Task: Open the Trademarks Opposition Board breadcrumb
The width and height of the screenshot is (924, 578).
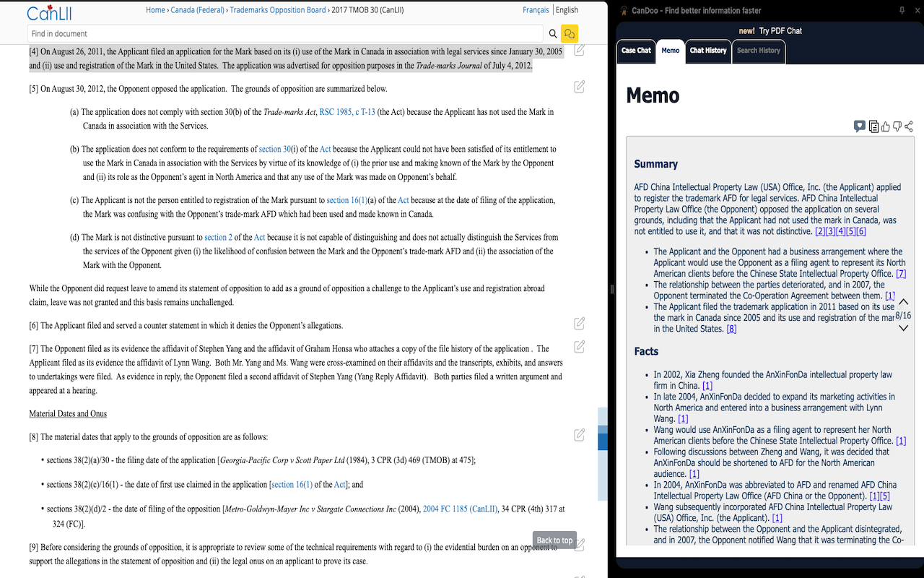Action: tap(279, 10)
